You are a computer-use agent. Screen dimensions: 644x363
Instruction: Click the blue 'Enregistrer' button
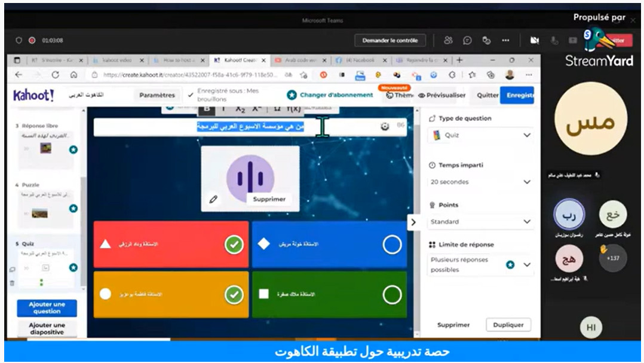[517, 95]
